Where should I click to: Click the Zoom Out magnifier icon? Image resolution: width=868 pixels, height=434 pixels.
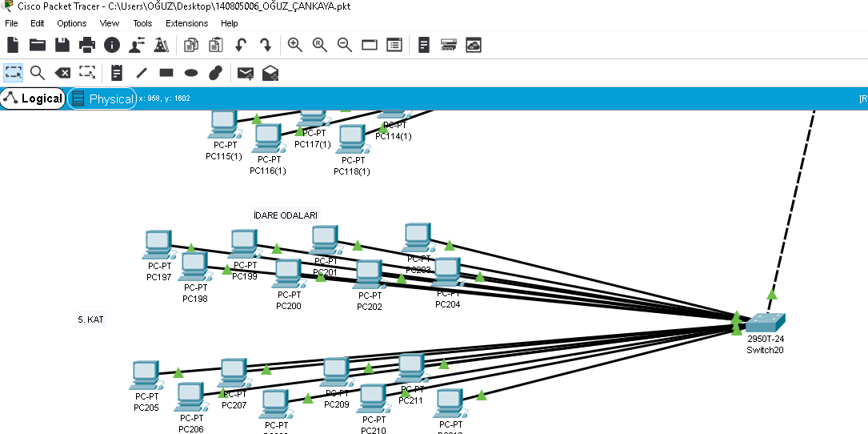tap(345, 45)
